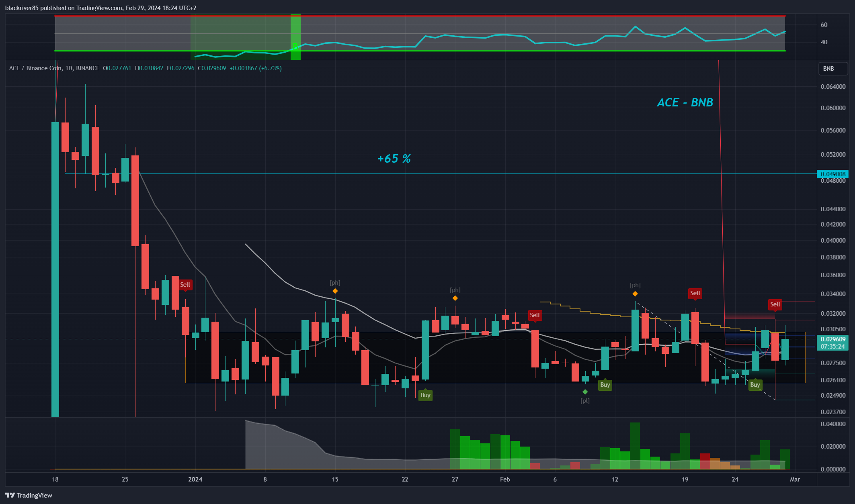This screenshot has width=855, height=504.
Task: Click the 0.040000 price label on main price axis
Action: click(x=833, y=241)
